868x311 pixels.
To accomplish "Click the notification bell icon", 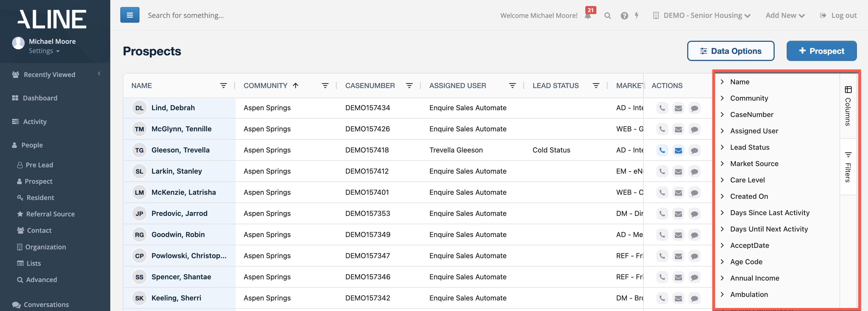I will click(x=588, y=16).
